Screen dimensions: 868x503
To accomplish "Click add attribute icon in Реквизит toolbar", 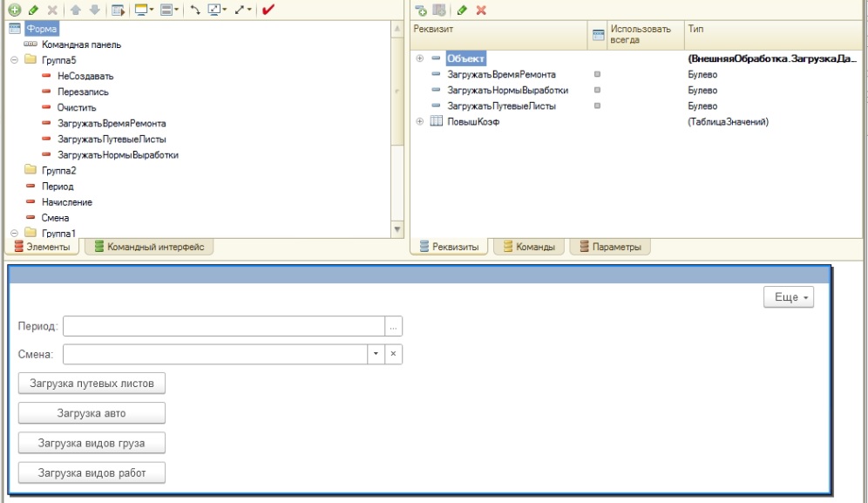I will click(422, 10).
